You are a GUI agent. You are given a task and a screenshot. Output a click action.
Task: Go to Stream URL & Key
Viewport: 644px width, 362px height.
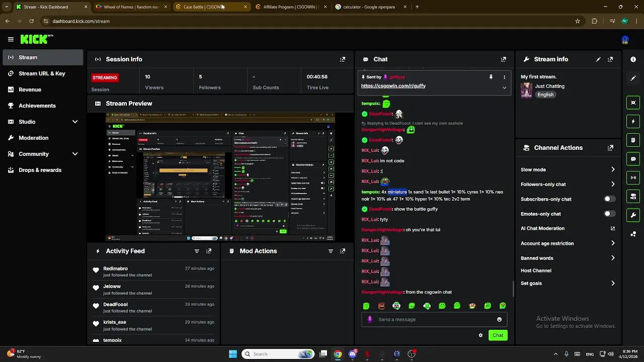click(x=43, y=73)
